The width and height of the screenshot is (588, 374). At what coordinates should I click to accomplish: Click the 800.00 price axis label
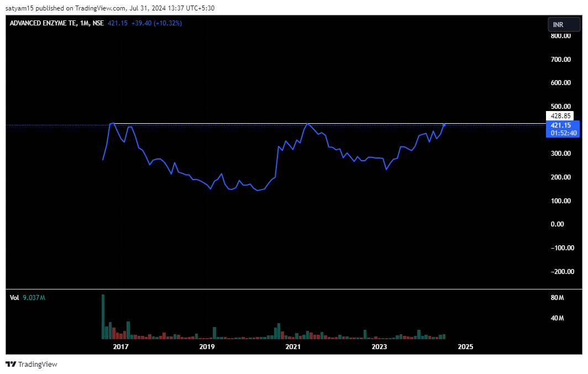point(560,36)
